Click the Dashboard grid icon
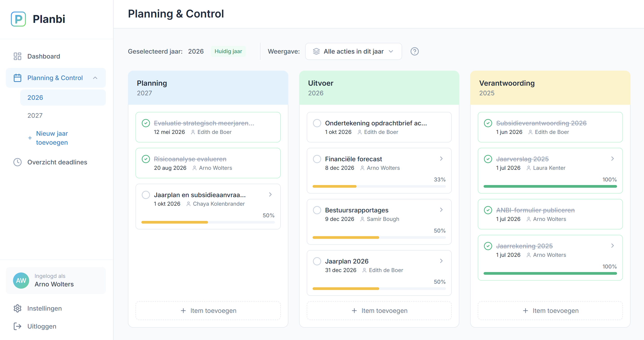The height and width of the screenshot is (340, 644). click(x=17, y=56)
